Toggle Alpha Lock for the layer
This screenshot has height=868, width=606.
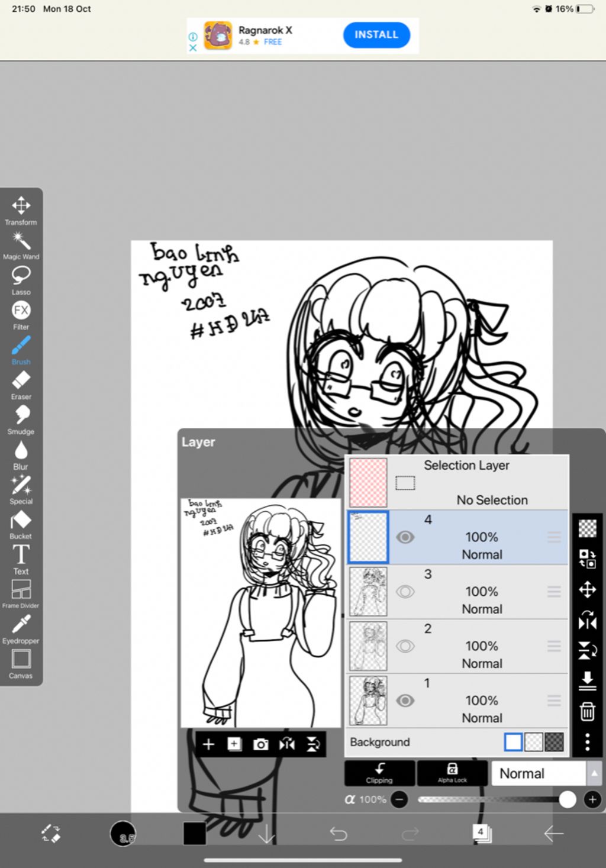(x=452, y=773)
